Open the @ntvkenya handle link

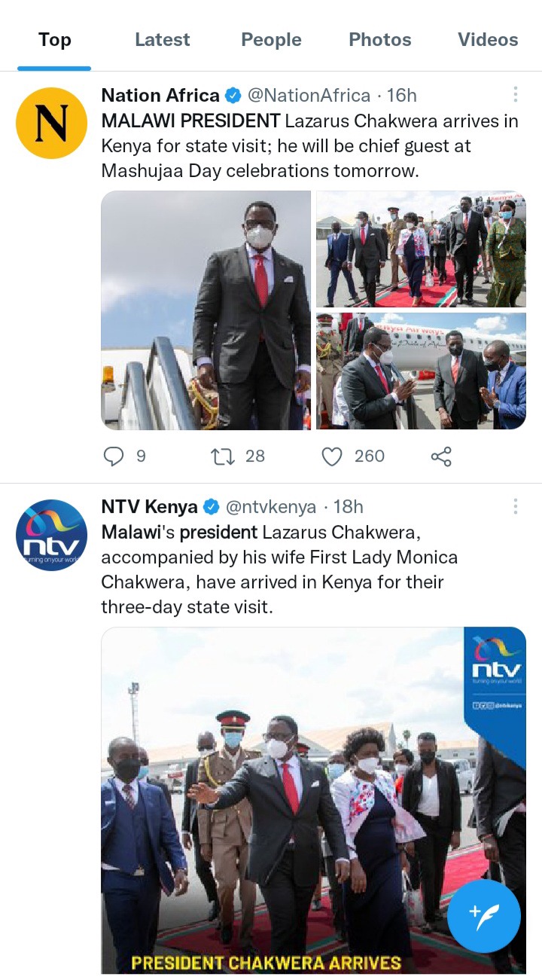coord(272,507)
